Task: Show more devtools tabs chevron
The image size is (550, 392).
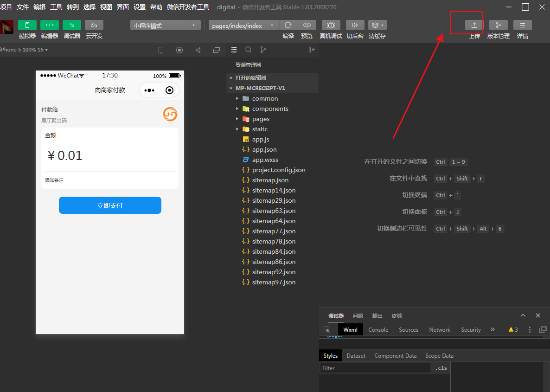Action: click(492, 329)
